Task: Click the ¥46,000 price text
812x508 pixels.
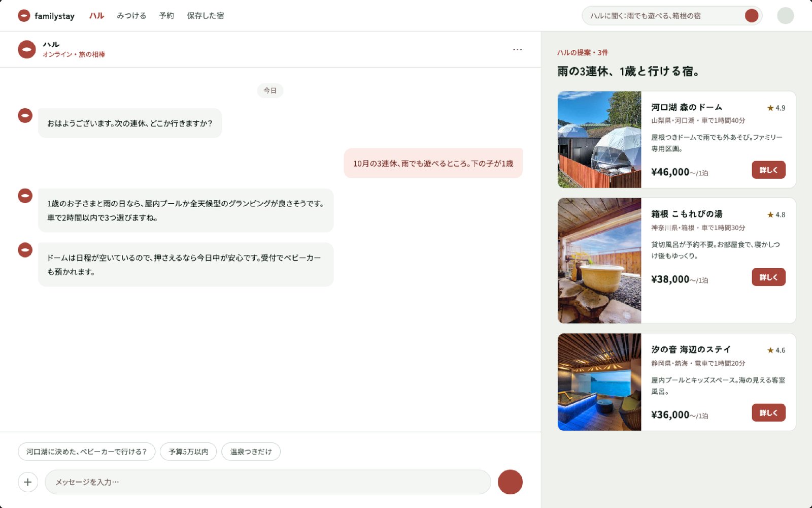Action: tap(670, 172)
